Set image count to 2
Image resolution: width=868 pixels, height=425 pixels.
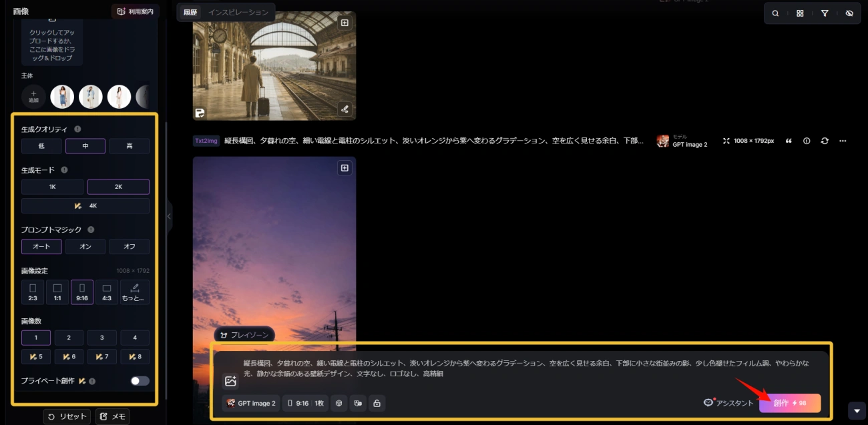point(69,338)
